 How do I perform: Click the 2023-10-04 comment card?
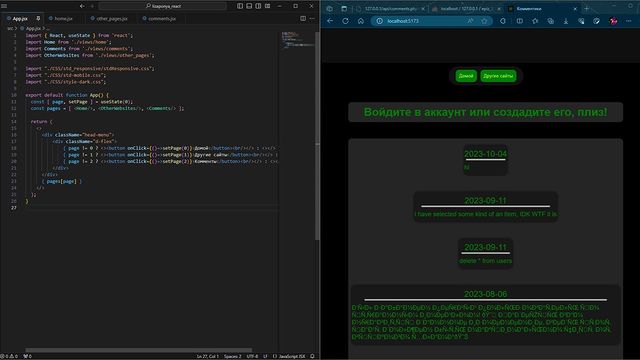(x=485, y=160)
